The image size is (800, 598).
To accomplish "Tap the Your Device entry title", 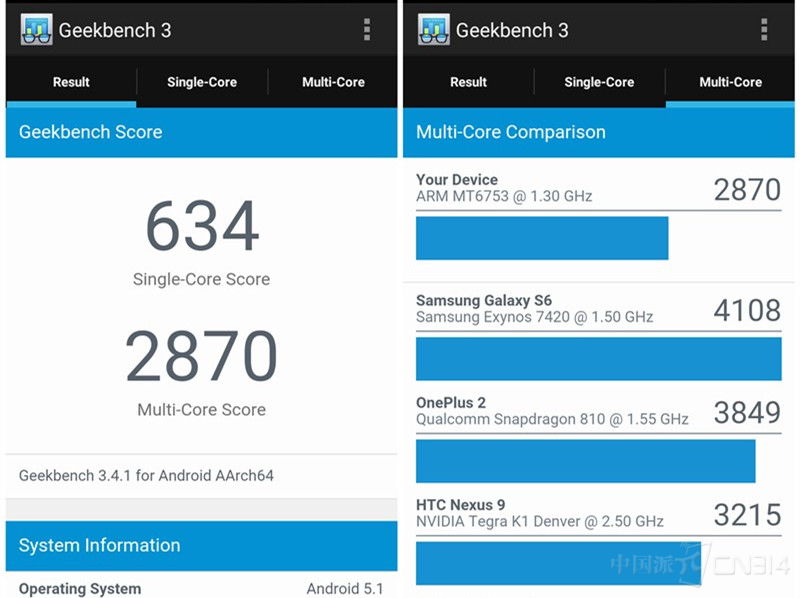I will [x=457, y=180].
